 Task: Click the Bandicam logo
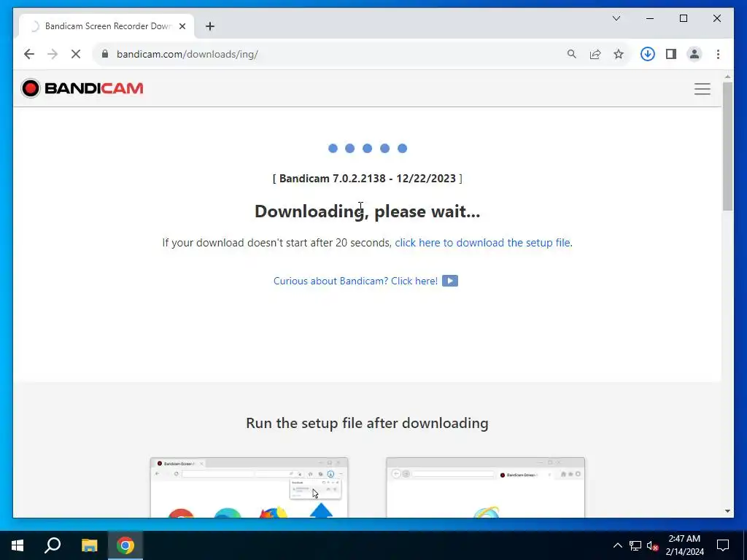point(82,88)
